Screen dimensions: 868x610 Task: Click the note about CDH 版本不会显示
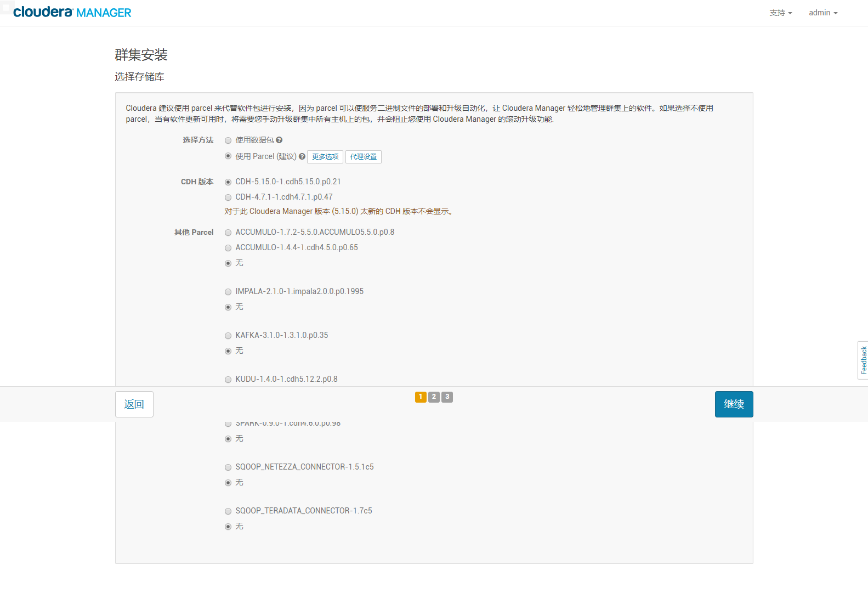338,211
